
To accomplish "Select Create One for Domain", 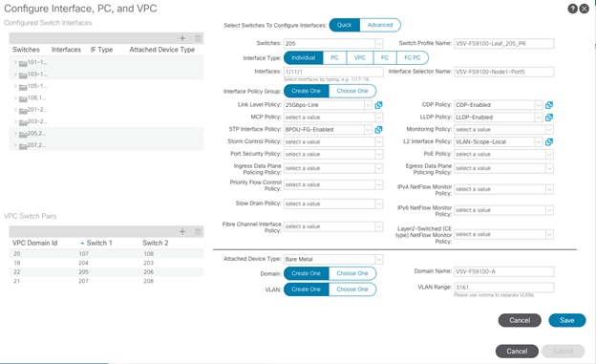I will pos(307,273).
